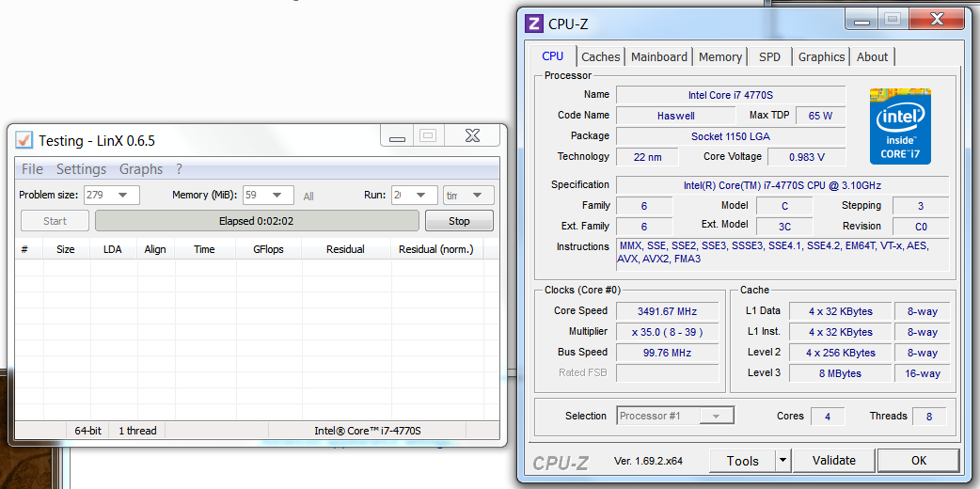Screen dimensions: 980x489
Task: Open the Settings menu in LinX
Action: pos(81,169)
